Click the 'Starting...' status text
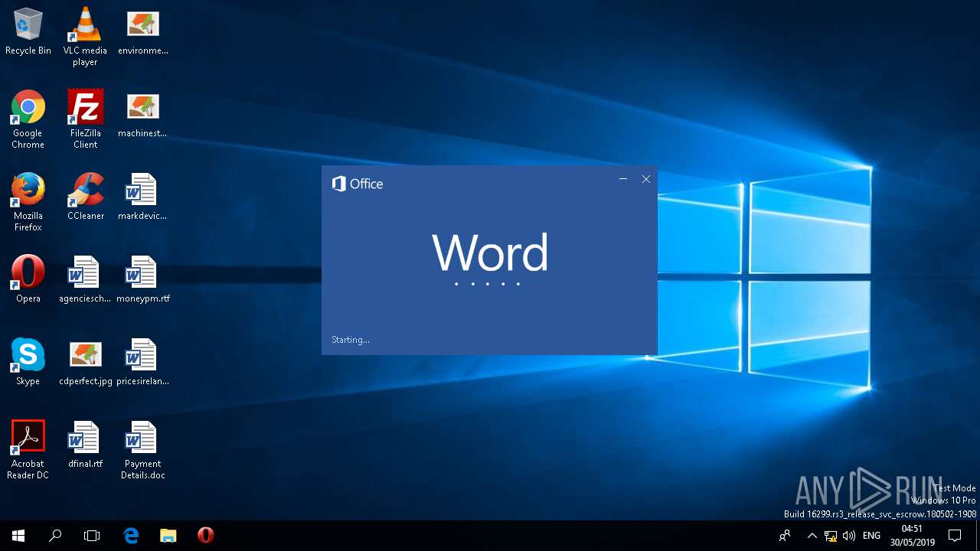 click(351, 340)
